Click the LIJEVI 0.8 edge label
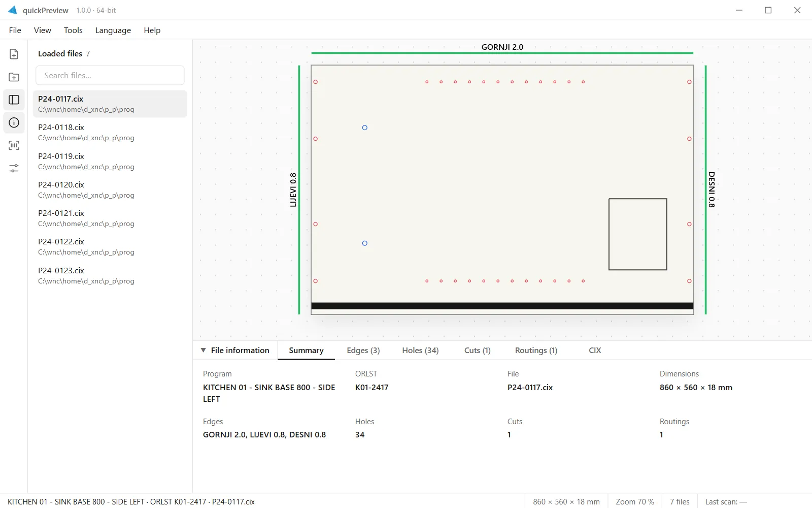The image size is (812, 508). pyautogui.click(x=293, y=189)
